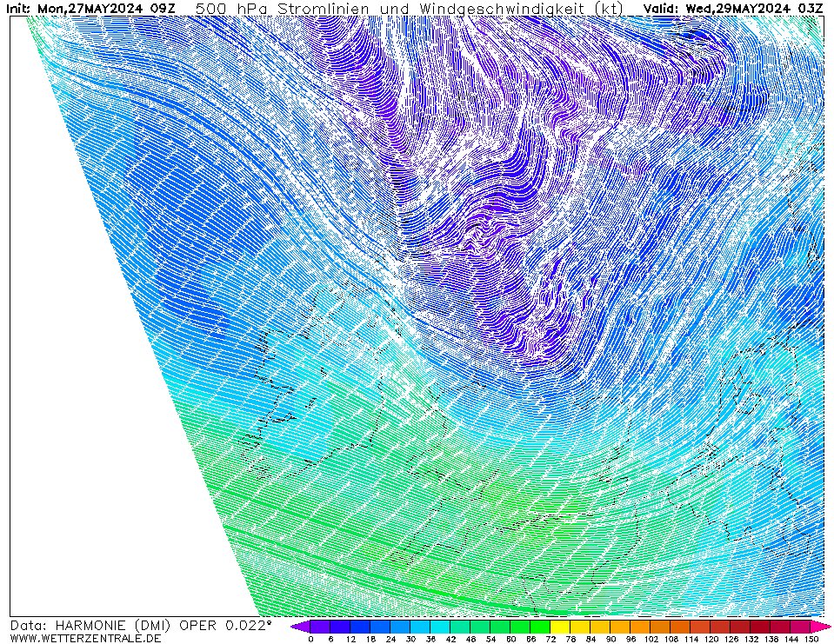Click the legend value 150
This screenshot has width=834, height=644.
click(811, 639)
